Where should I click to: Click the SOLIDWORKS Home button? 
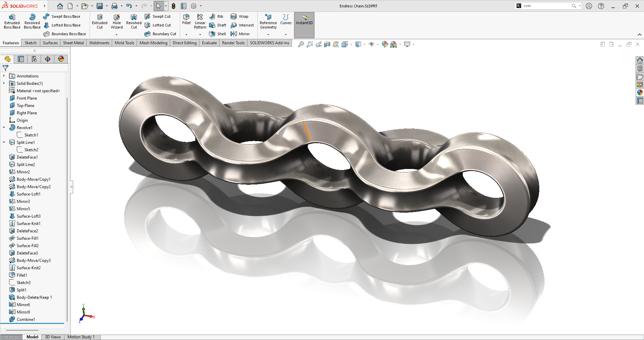[x=60, y=6]
